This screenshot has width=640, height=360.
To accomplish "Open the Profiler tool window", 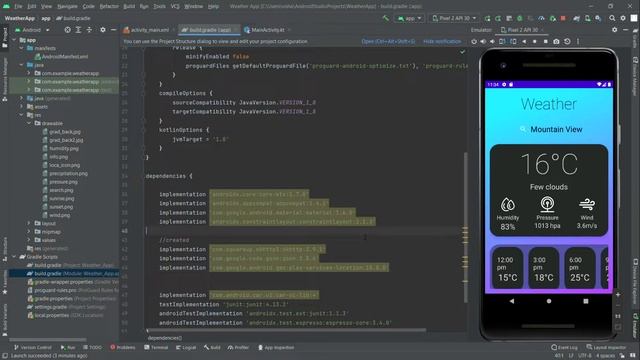I will [238, 348].
